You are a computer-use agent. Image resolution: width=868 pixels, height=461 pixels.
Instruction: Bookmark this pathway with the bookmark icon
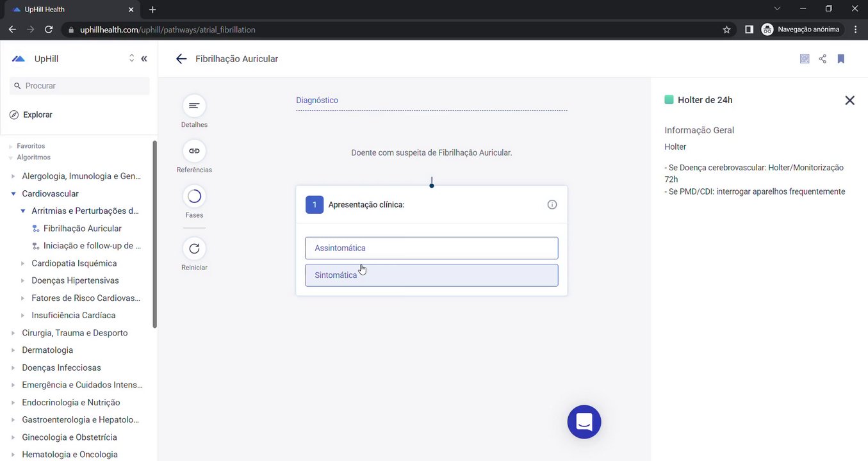coord(841,59)
